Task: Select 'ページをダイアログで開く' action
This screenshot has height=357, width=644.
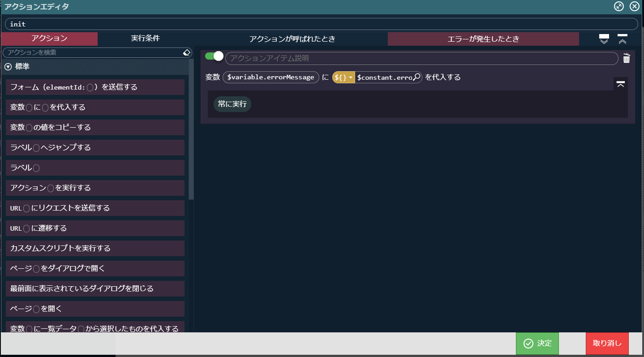Action: click(95, 268)
